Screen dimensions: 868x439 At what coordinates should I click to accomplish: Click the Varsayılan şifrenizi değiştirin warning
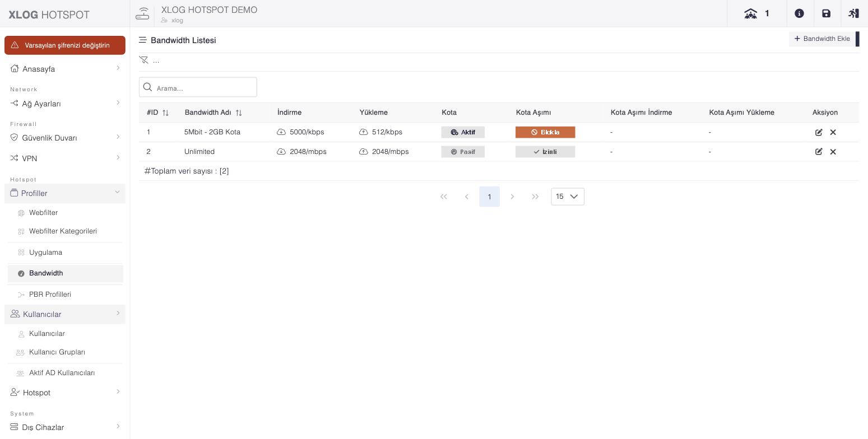click(x=65, y=45)
